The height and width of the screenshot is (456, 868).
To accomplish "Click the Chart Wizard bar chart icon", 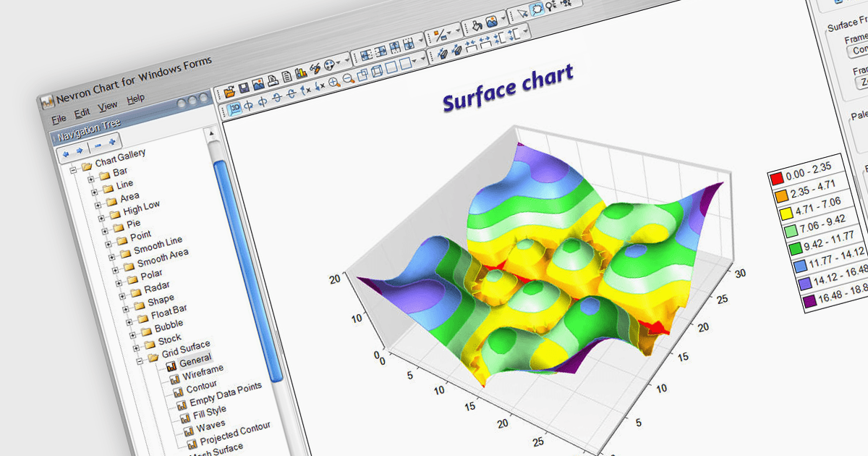I will pyautogui.click(x=301, y=73).
